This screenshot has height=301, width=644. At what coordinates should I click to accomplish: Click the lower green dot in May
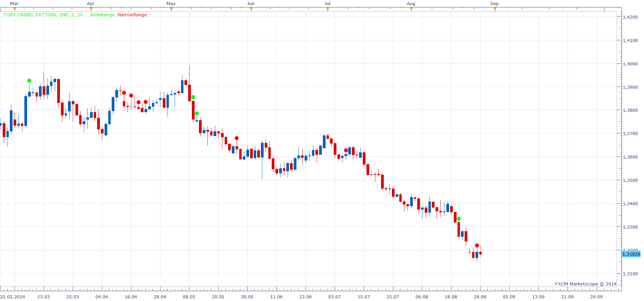tap(197, 113)
